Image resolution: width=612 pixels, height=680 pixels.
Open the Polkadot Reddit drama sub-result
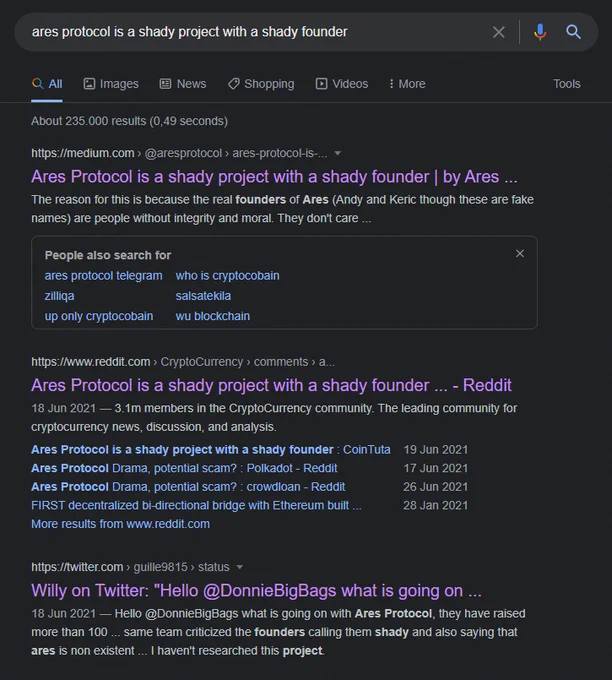coord(184,468)
